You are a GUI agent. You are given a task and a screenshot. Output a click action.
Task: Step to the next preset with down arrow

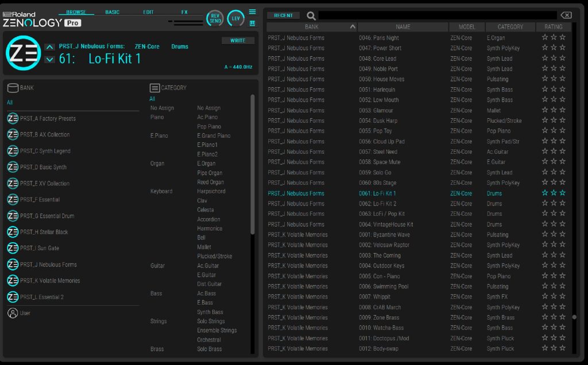pyautogui.click(x=50, y=59)
